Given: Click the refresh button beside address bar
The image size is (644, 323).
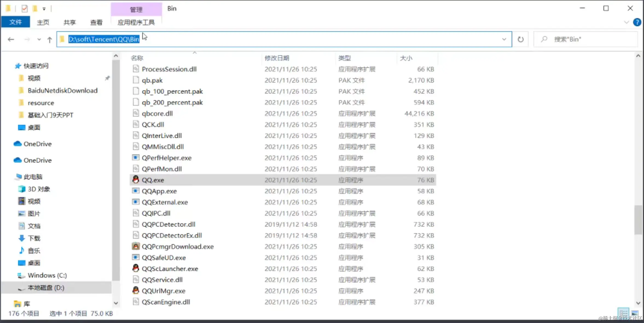Looking at the screenshot, I should point(520,39).
